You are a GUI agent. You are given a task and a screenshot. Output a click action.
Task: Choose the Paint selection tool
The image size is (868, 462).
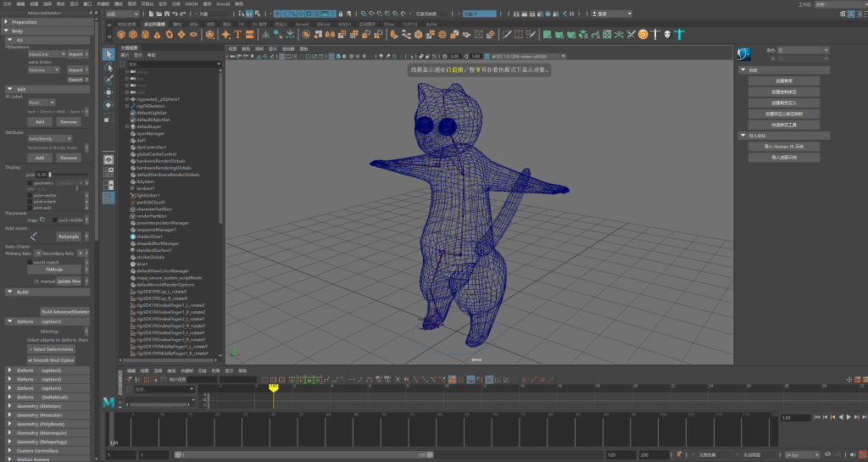108,80
